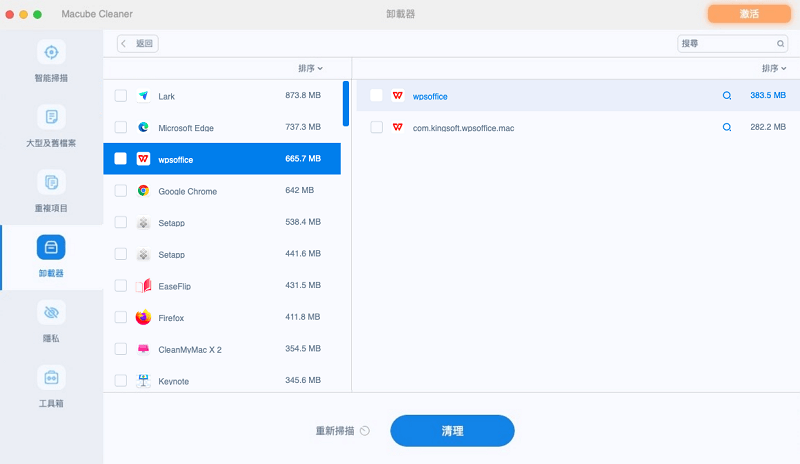Check the EaseFlip checkbox
Screen dimensions: 800x464
click(120, 285)
